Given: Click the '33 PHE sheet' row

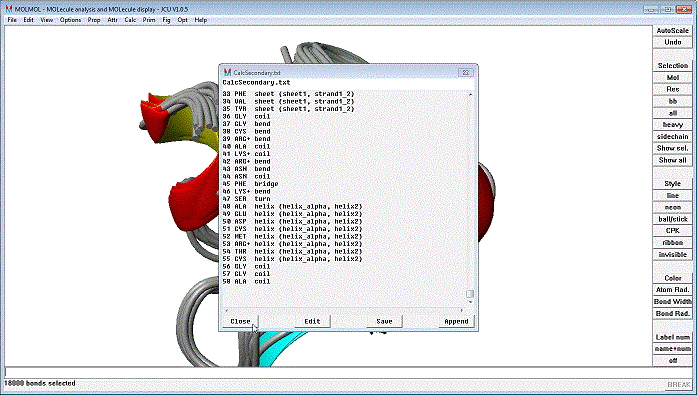Looking at the screenshot, I should click(x=288, y=94).
